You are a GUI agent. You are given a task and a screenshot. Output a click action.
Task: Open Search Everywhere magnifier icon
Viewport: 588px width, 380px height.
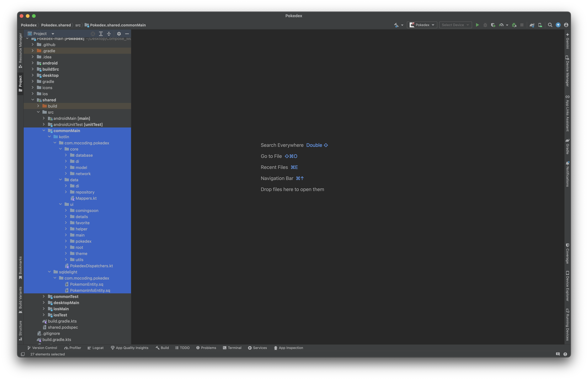tap(550, 25)
